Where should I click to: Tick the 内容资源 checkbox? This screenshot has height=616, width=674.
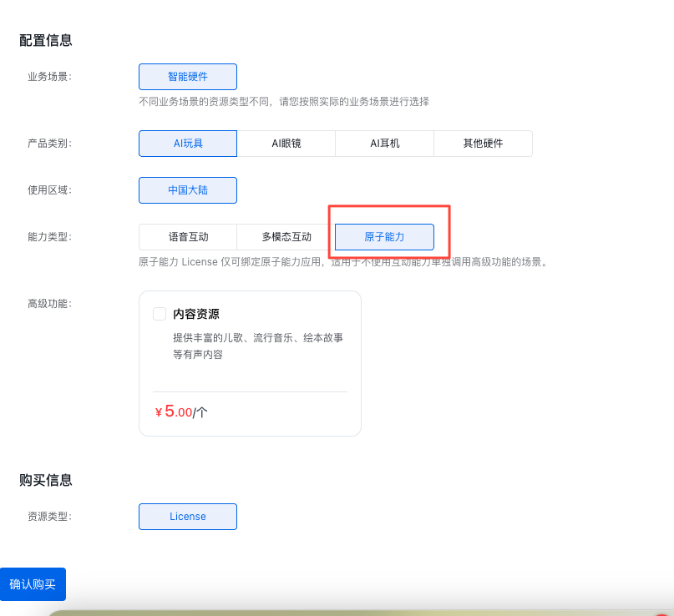160,314
